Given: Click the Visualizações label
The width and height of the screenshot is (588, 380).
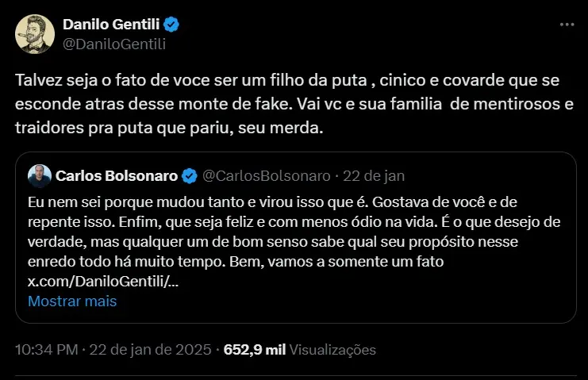Looking at the screenshot, I should [x=332, y=349].
